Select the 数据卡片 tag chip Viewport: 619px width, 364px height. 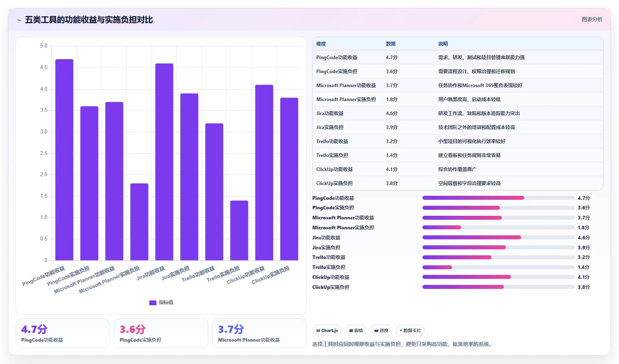410,330
